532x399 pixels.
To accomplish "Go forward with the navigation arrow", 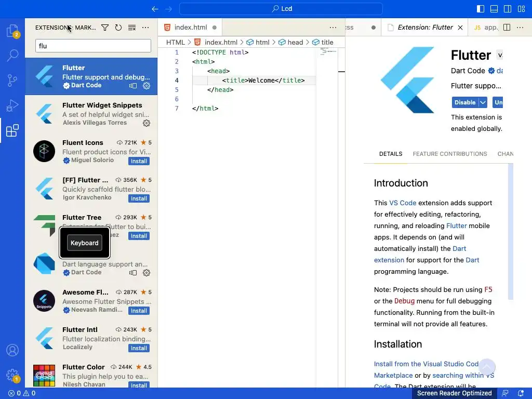I will pyautogui.click(x=169, y=9).
